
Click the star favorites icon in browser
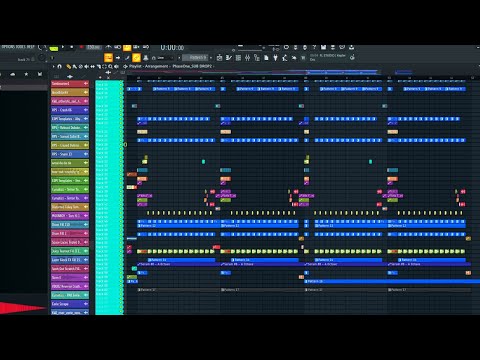(x=26, y=74)
